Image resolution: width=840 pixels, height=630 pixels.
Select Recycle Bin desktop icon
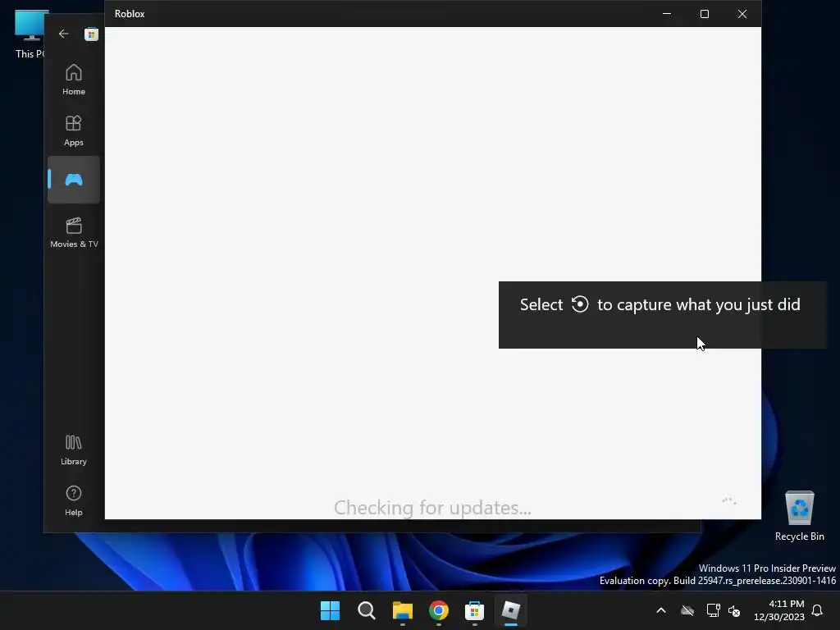pos(799,516)
